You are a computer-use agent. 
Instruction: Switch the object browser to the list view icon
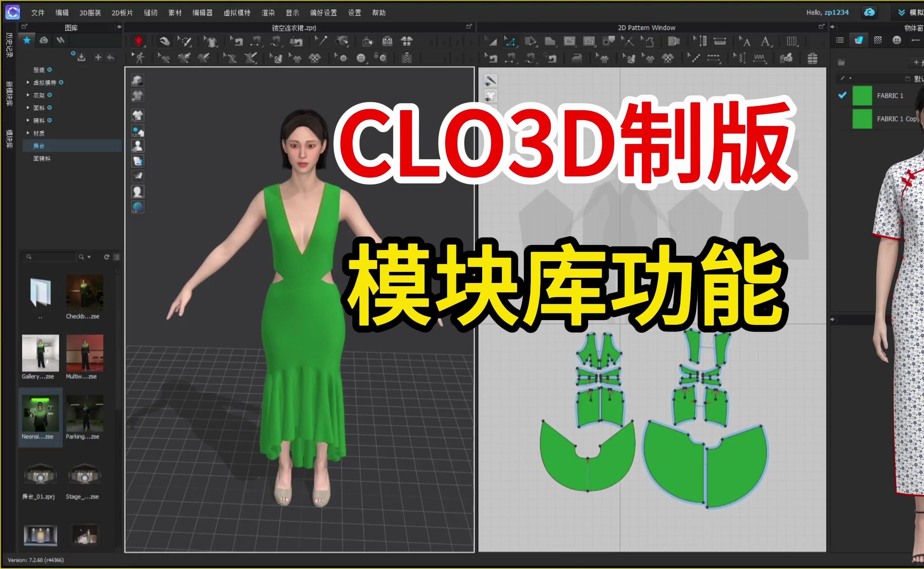(840, 40)
